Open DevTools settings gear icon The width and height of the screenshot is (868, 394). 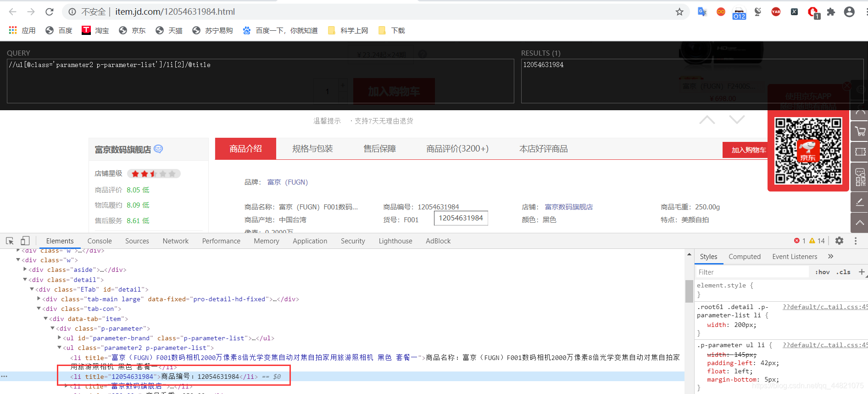click(839, 241)
